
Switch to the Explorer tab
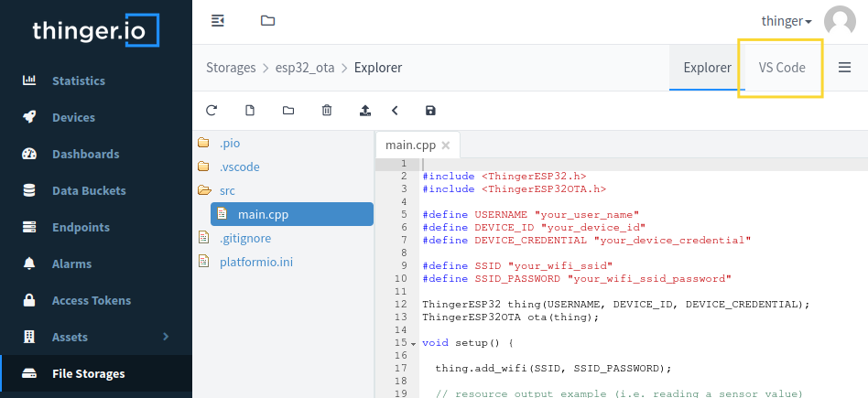click(707, 68)
